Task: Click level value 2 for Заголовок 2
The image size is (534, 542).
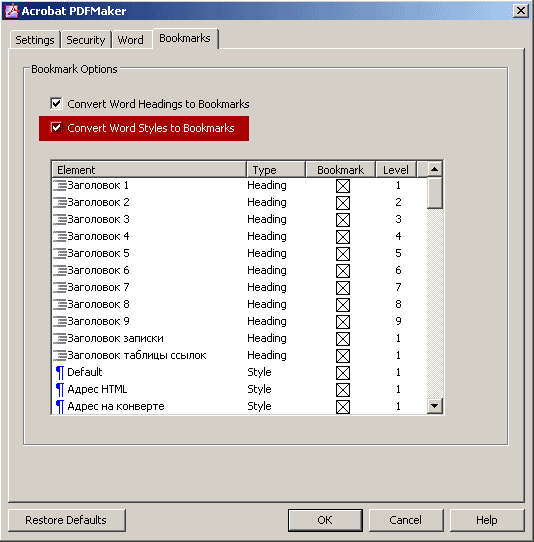Action: point(398,202)
